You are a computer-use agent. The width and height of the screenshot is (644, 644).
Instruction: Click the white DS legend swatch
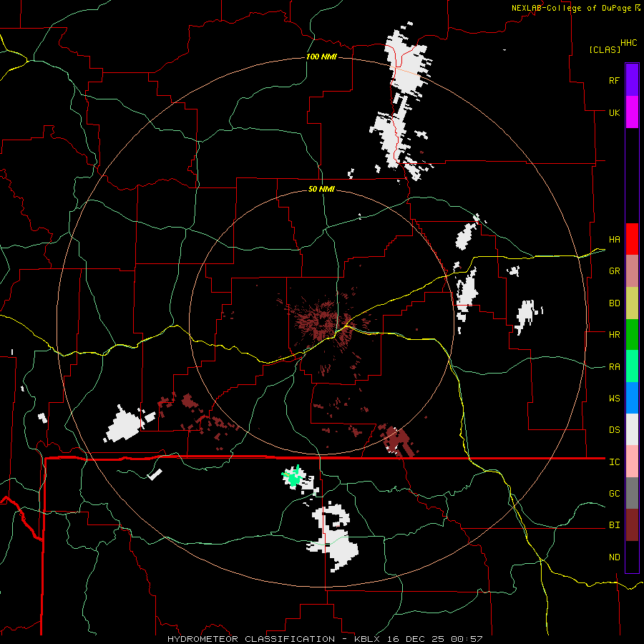632,429
